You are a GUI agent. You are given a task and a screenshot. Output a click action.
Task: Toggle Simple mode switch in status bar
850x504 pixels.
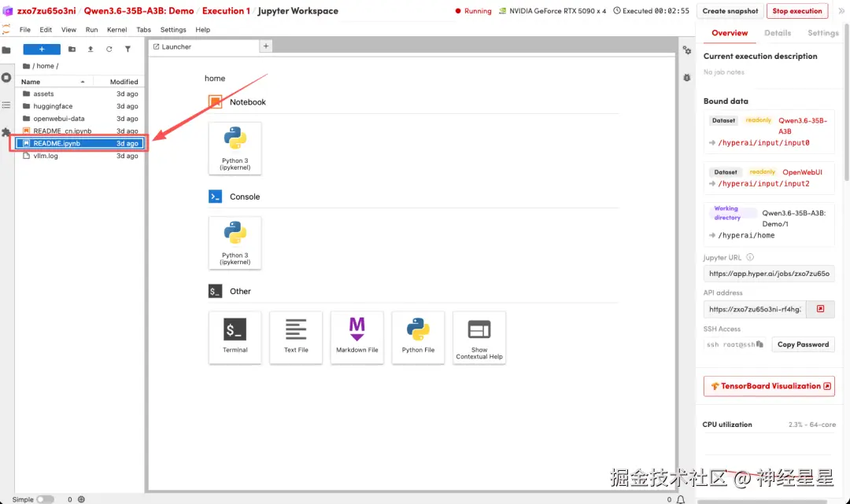click(45, 499)
